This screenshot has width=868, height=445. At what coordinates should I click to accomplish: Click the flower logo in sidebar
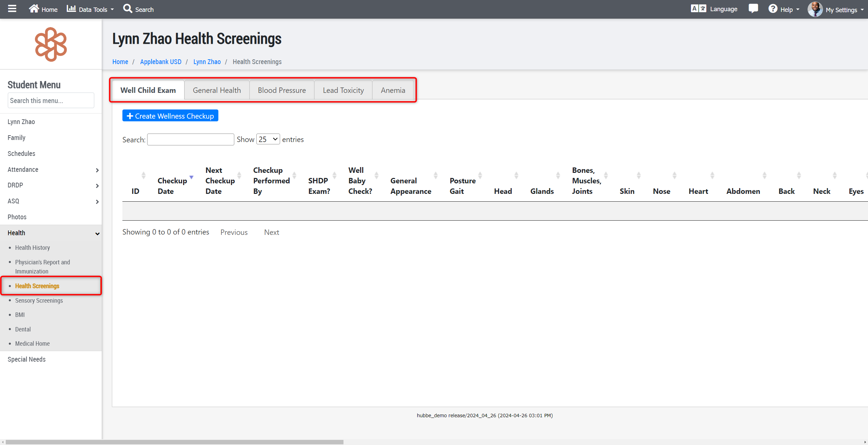point(51,44)
